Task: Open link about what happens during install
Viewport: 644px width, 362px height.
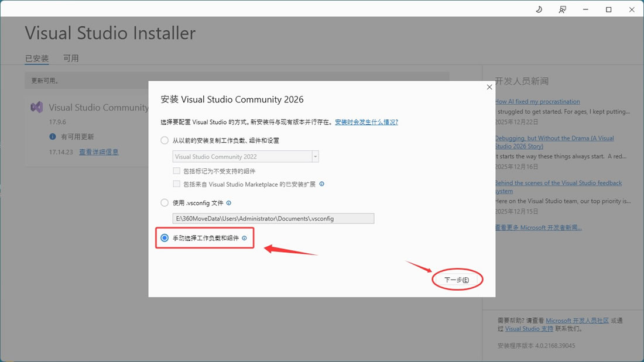Action: 366,122
